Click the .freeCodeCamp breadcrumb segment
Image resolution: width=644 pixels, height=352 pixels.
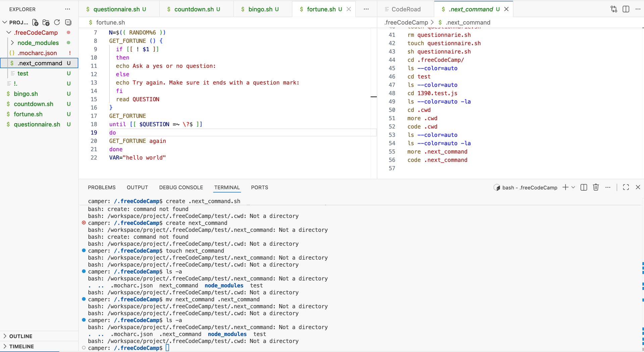point(406,22)
